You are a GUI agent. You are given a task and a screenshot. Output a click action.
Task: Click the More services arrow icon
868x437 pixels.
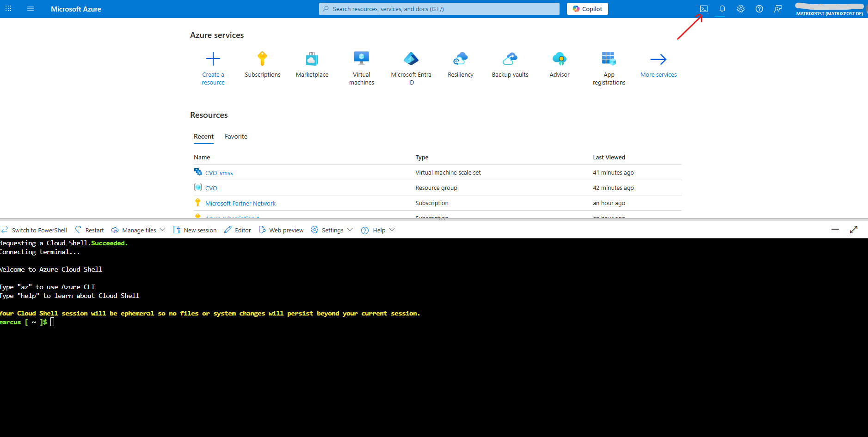click(659, 59)
